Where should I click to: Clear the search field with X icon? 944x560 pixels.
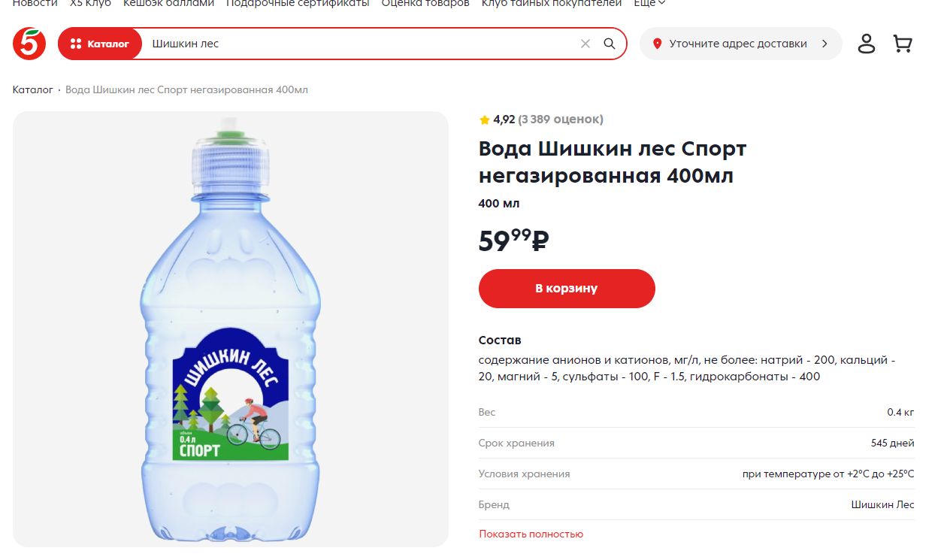coord(585,44)
